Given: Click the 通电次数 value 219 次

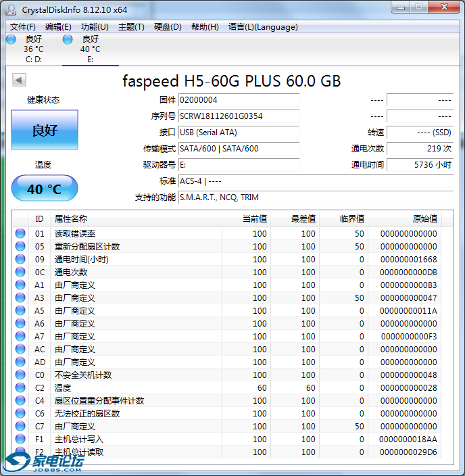Looking at the screenshot, I should click(420, 149).
